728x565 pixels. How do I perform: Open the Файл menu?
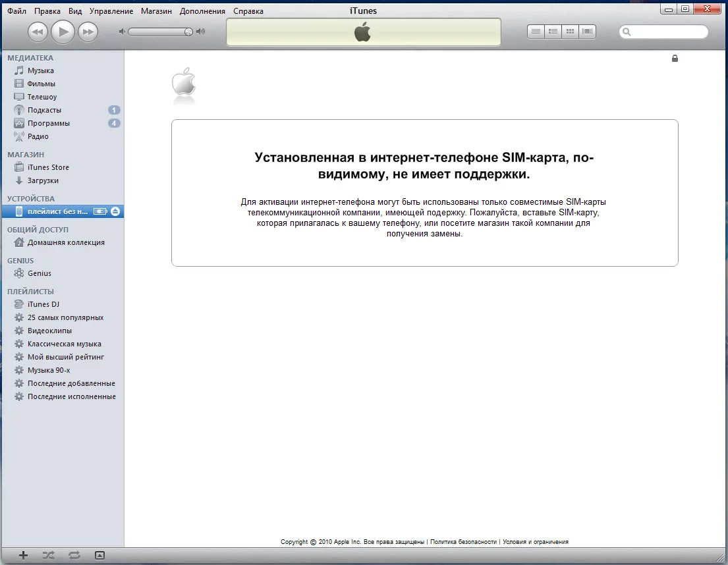16,11
